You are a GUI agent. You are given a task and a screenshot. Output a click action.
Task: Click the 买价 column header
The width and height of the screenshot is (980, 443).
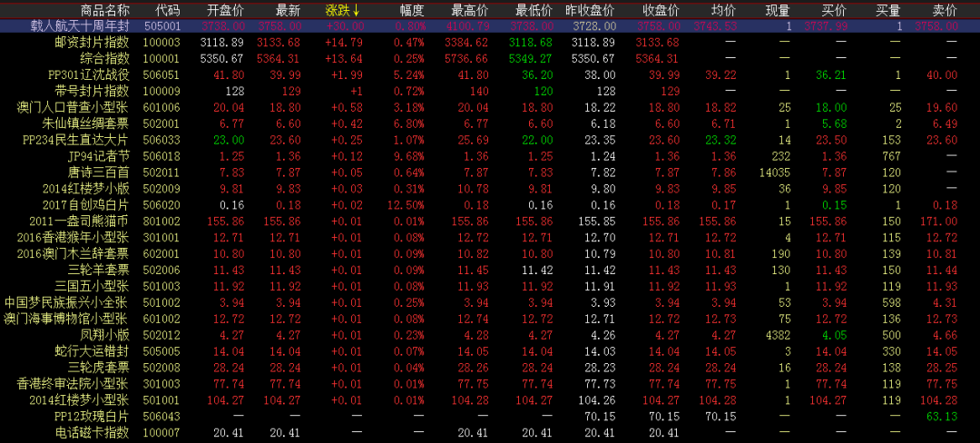(836, 11)
